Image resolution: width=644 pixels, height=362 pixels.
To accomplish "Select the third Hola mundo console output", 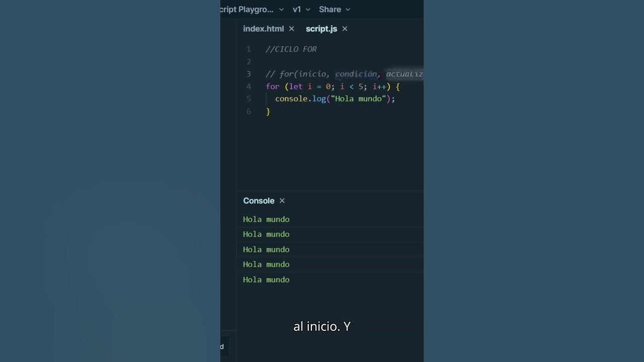I will [x=266, y=249].
